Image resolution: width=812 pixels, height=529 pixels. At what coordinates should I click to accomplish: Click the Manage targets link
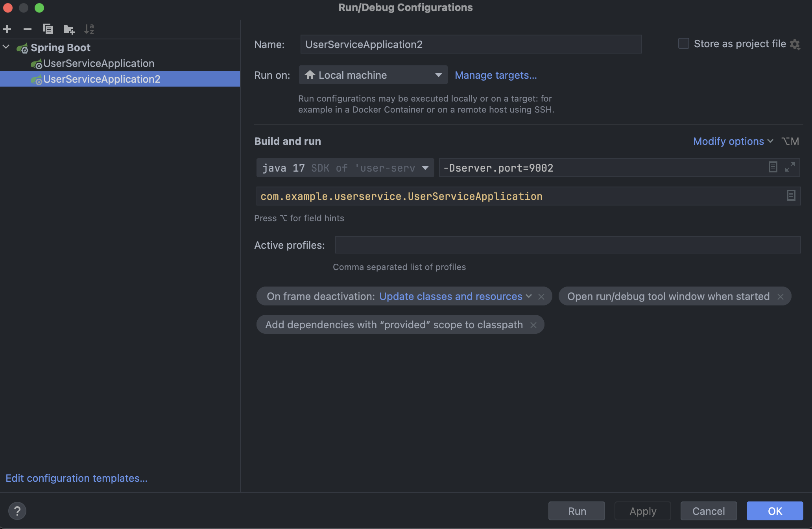point(496,75)
